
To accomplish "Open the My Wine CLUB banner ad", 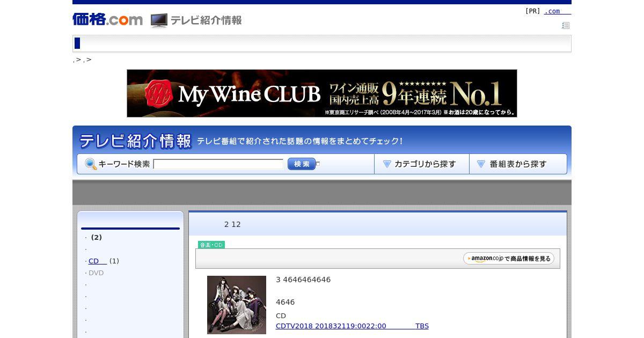I will (322, 93).
